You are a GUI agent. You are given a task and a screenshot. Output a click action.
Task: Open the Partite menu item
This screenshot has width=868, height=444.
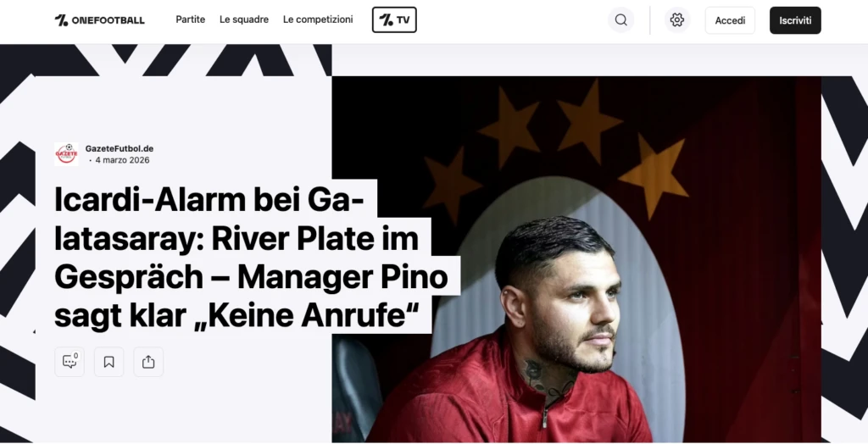pos(191,19)
